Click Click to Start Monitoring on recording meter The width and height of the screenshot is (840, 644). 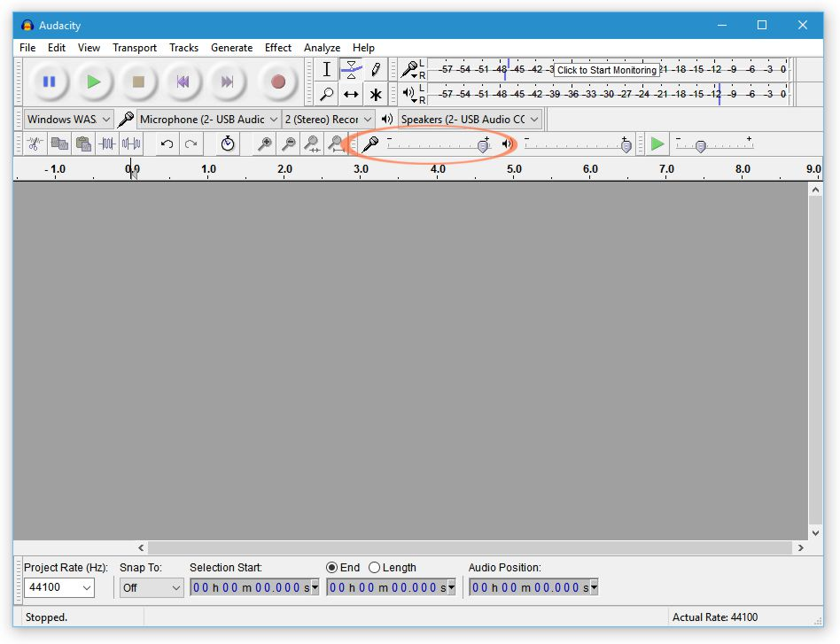coord(606,70)
